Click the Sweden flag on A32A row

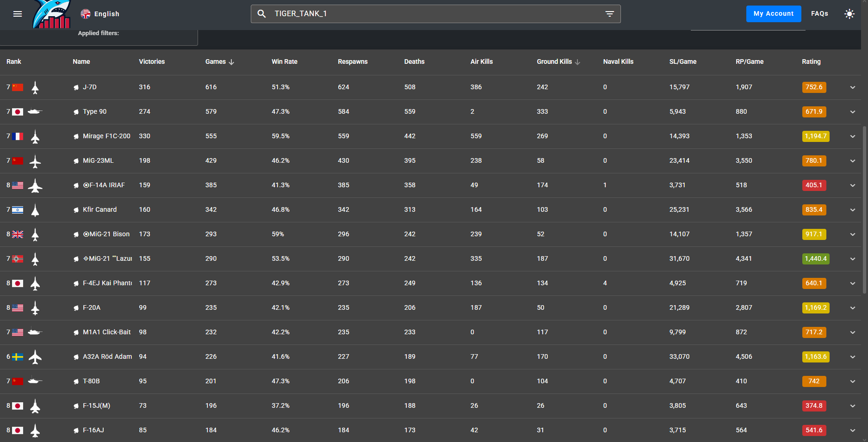point(18,357)
